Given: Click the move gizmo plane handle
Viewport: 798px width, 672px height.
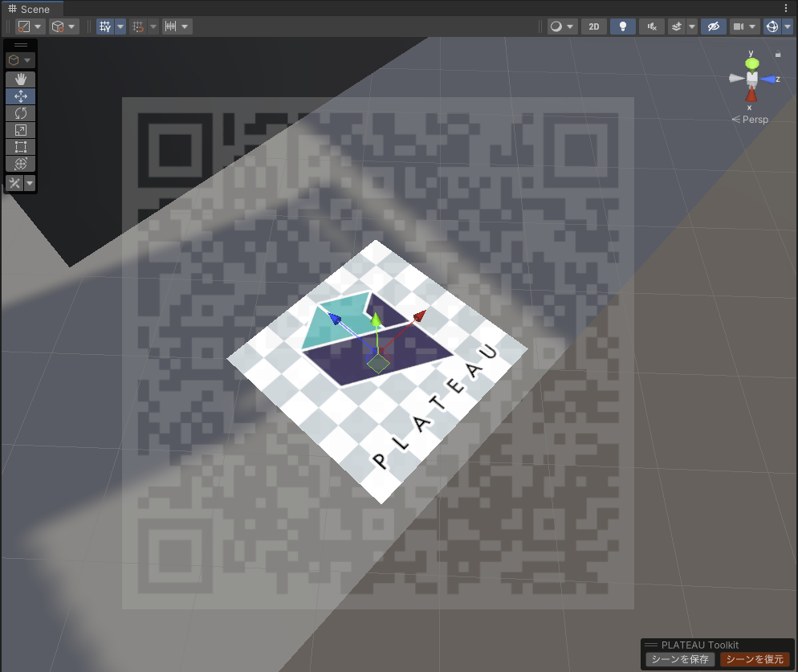Looking at the screenshot, I should [x=378, y=362].
